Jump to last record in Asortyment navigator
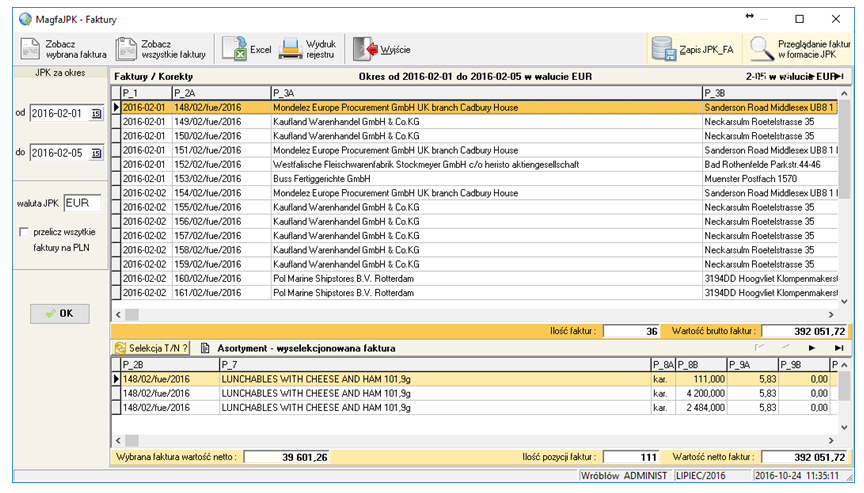Screen dimensions: 864x493 click(839, 348)
